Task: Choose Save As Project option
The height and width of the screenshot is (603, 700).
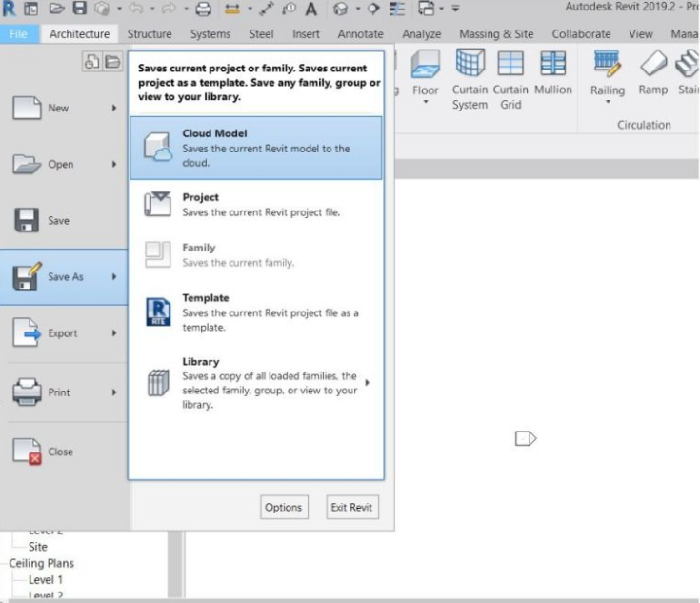Action: point(256,205)
